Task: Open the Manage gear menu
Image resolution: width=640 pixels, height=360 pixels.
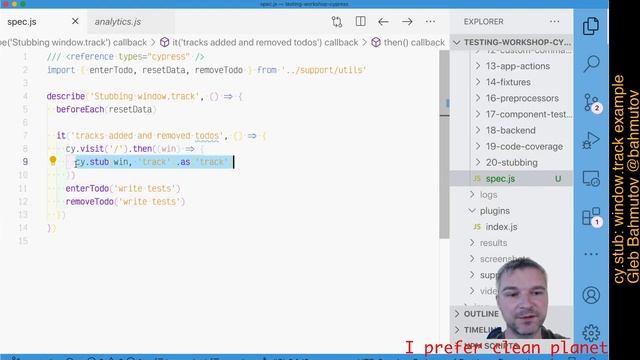Action: pyautogui.click(x=591, y=333)
